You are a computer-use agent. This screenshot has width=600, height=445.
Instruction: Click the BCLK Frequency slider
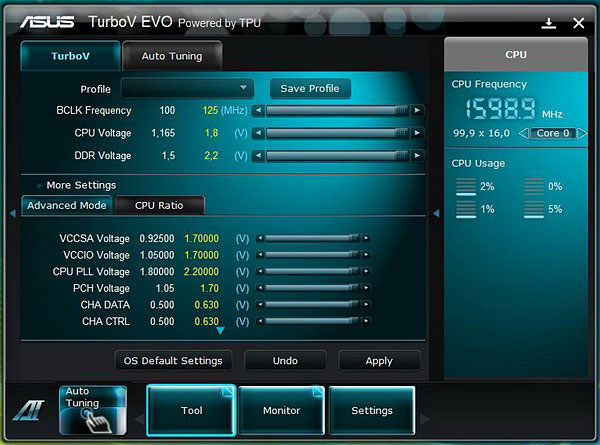tap(338, 111)
